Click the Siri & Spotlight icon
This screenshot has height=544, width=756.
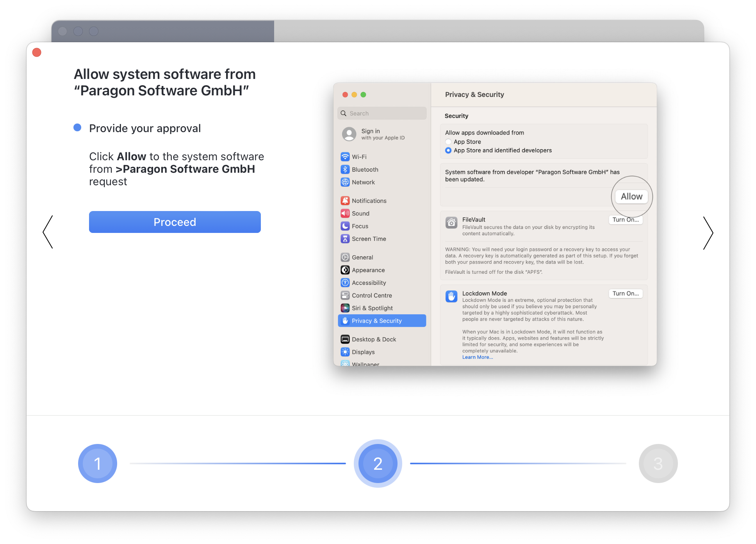click(x=345, y=308)
